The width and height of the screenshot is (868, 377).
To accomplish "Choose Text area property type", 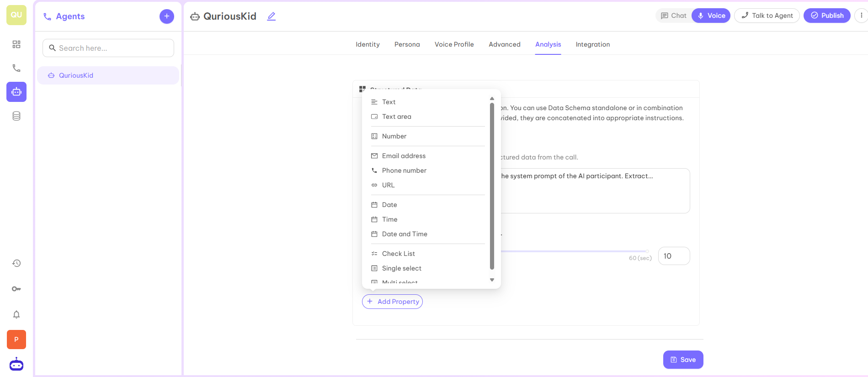I will pos(428,117).
